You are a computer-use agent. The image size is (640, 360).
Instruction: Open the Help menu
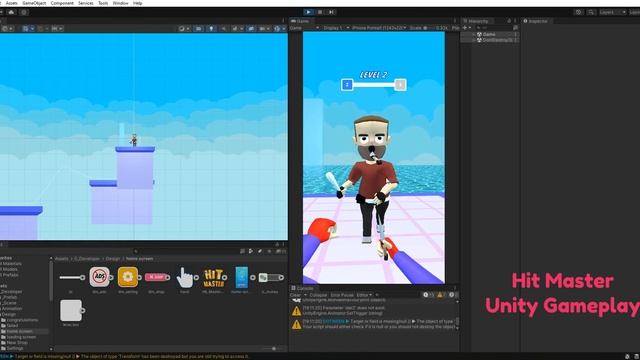click(x=138, y=3)
